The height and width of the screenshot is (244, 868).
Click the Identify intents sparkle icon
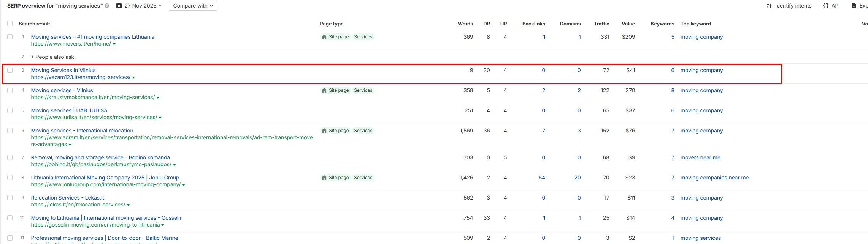coord(769,6)
